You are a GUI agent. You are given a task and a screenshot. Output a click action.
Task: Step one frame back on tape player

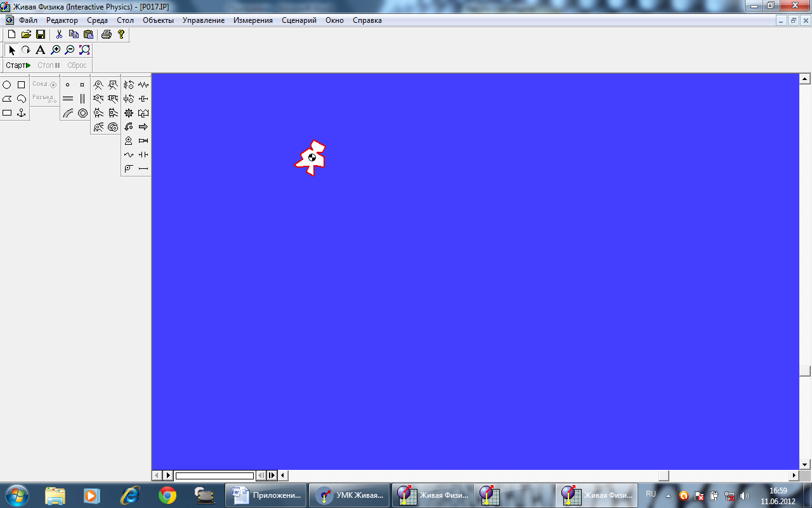tap(261, 476)
